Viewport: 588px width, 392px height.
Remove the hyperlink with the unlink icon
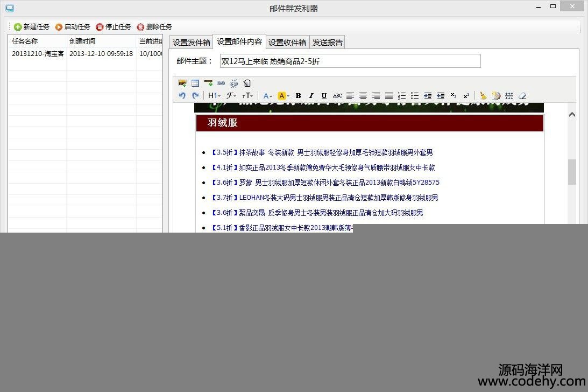click(x=234, y=83)
